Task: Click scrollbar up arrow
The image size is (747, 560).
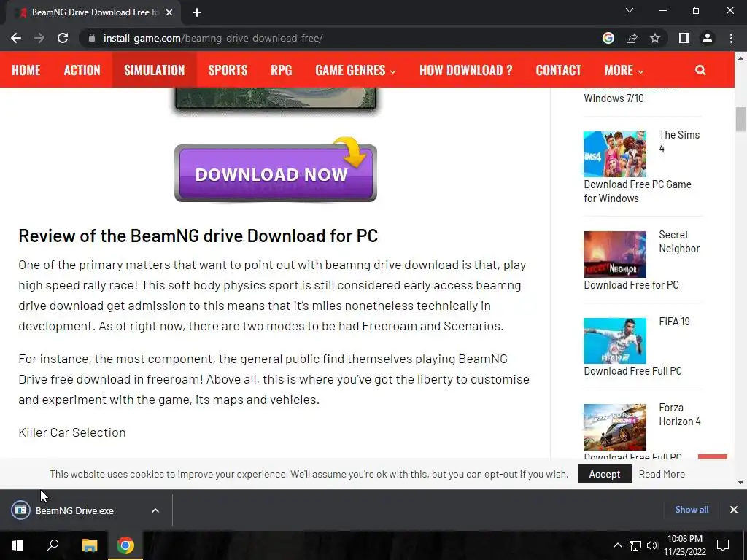Action: pyautogui.click(x=740, y=58)
